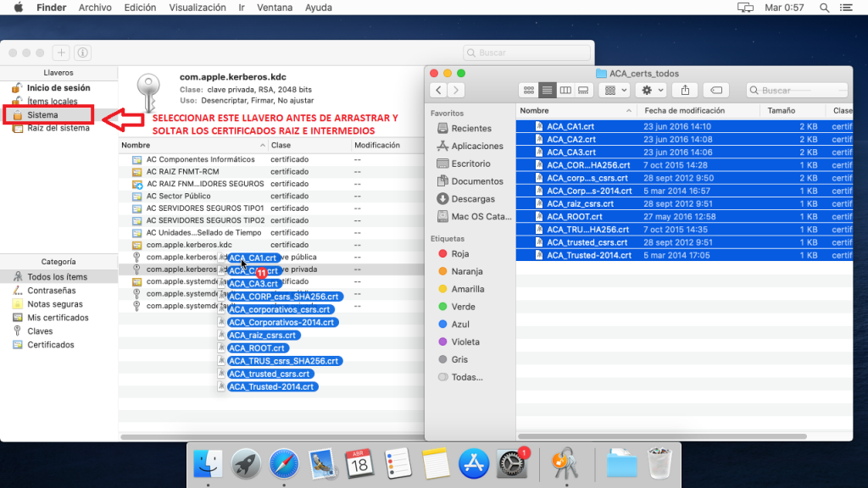
Task: Sort Finder files by Nombre column
Action: coord(576,111)
